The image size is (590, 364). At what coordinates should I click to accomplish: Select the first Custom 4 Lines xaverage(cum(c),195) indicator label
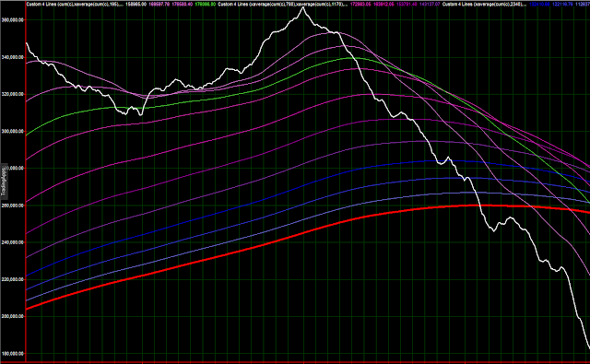coord(75,4)
